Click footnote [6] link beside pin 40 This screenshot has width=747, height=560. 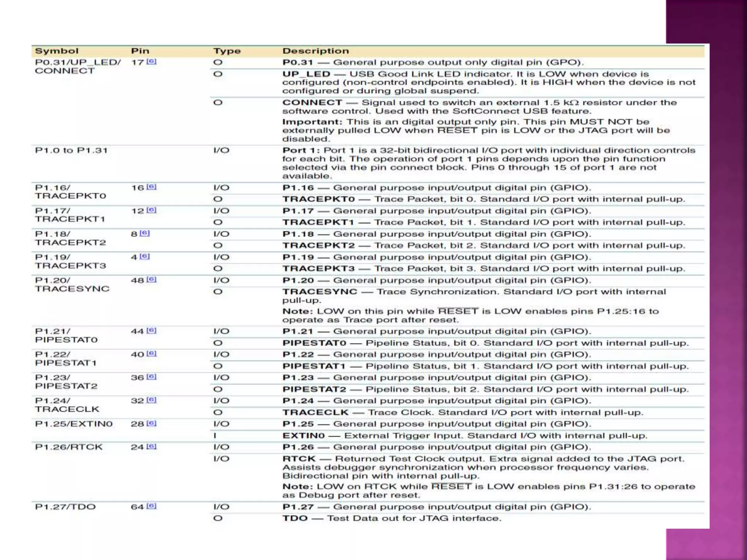click(151, 354)
